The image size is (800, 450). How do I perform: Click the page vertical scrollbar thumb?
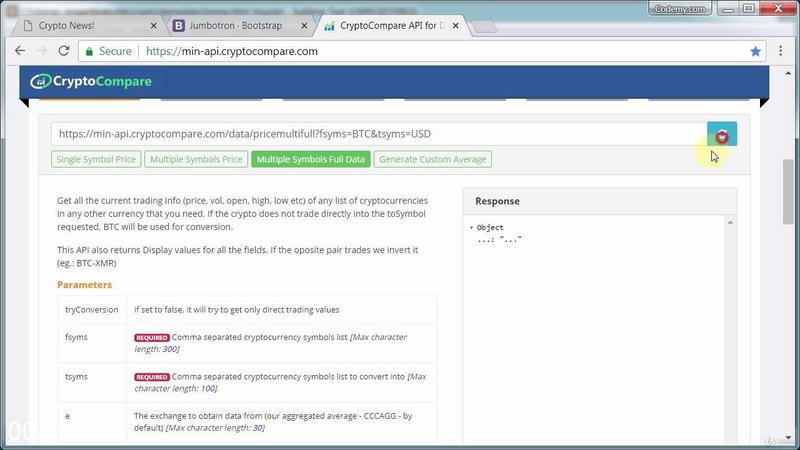coord(788,191)
